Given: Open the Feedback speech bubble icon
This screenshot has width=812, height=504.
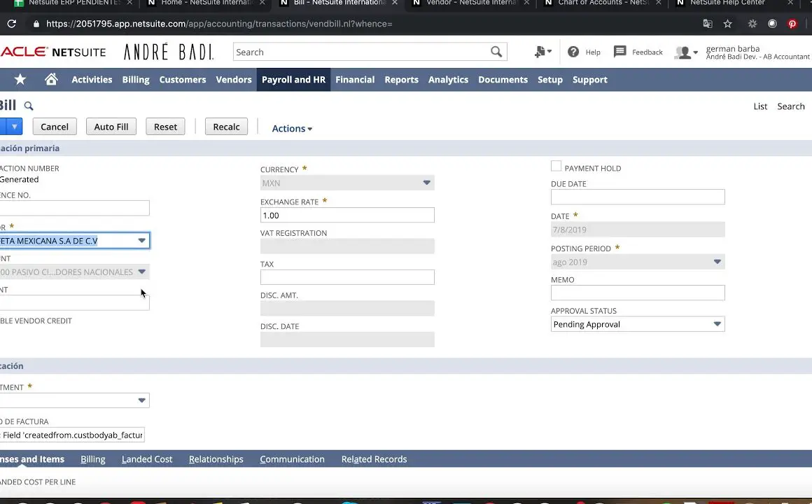Looking at the screenshot, I should pyautogui.click(x=619, y=52).
